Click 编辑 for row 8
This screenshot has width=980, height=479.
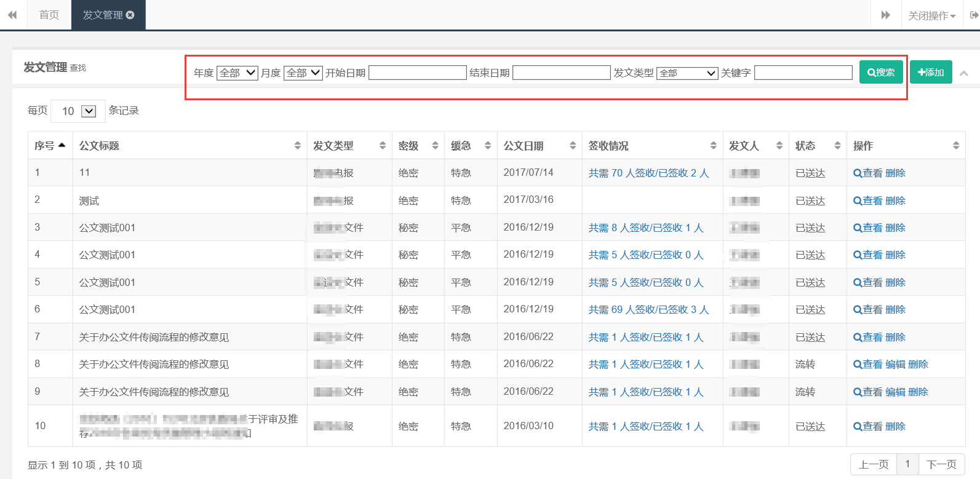896,364
